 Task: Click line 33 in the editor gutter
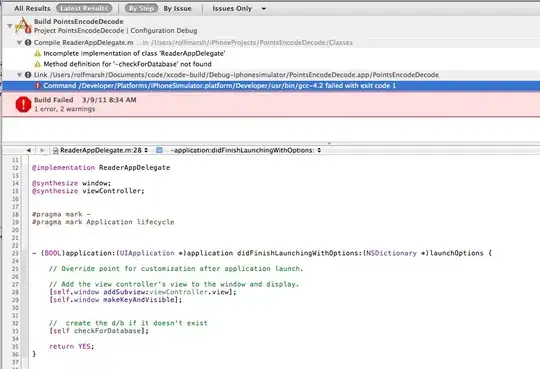pos(15,331)
